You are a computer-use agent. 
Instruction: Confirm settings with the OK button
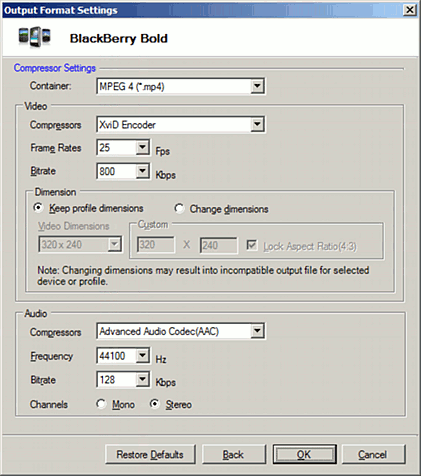point(304,454)
